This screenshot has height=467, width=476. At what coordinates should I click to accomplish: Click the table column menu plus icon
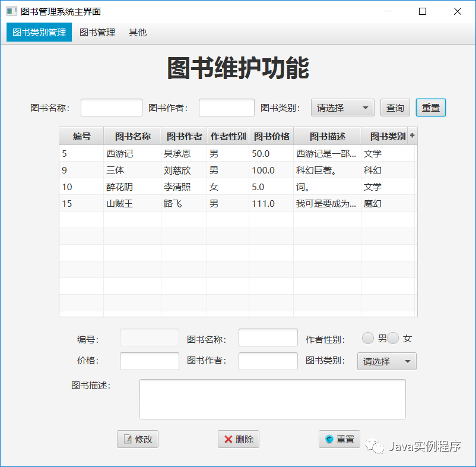(412, 135)
